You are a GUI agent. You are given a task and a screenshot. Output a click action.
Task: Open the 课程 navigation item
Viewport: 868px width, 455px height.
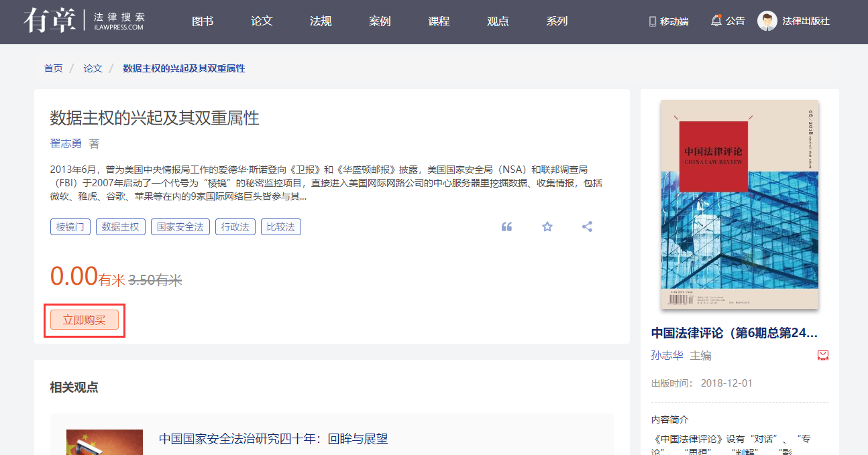click(439, 21)
